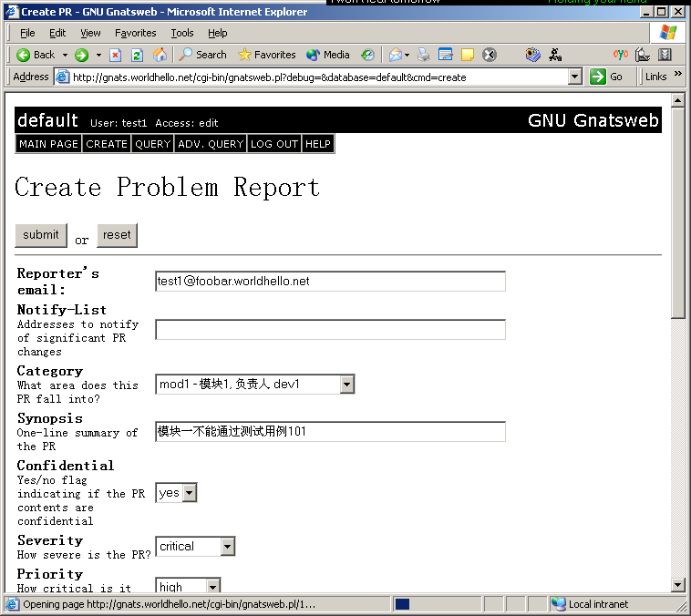The height and width of the screenshot is (616, 691).
Task: Click the Windows flag logo
Action: point(668,33)
